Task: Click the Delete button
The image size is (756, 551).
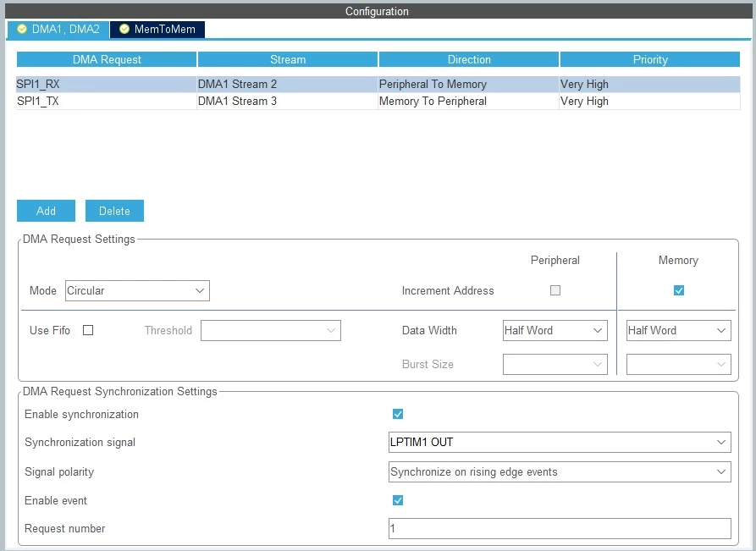Action: (x=114, y=211)
